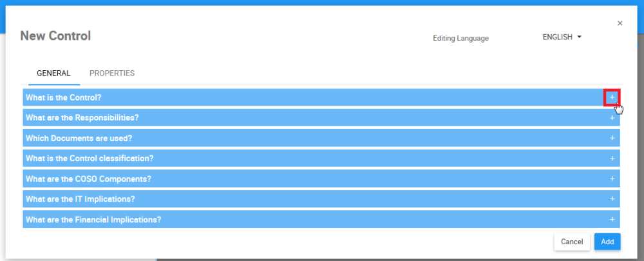Click plus icon on IT Implications row
Image resolution: width=644 pixels, height=261 pixels.
612,199
